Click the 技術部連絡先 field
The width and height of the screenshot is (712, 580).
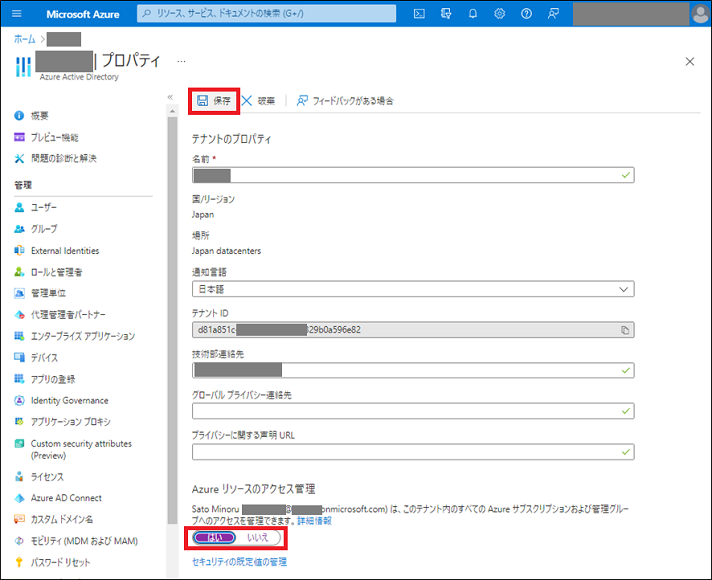413,370
